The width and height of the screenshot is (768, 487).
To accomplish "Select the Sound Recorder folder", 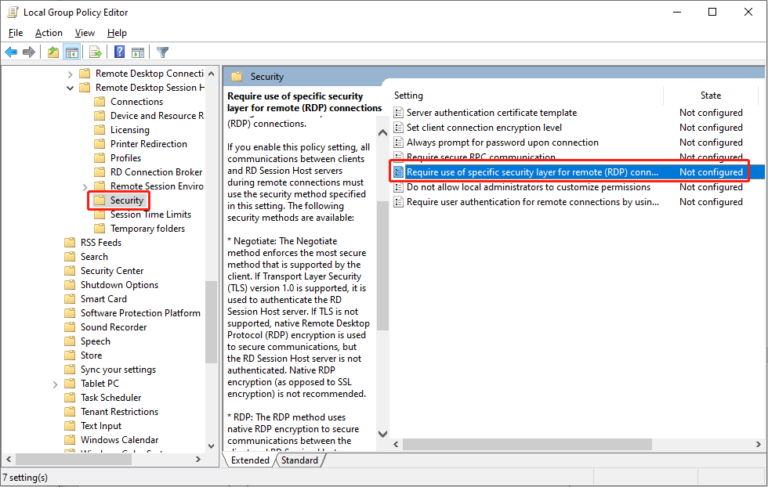I will (113, 327).
